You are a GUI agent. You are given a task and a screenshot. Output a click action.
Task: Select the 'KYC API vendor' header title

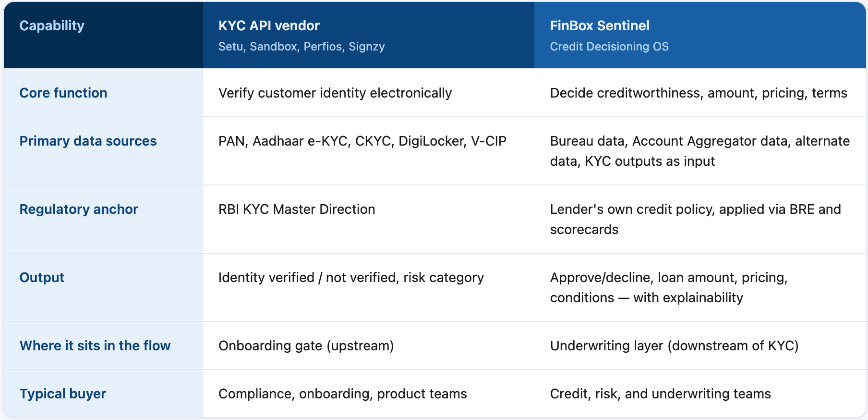tap(269, 25)
